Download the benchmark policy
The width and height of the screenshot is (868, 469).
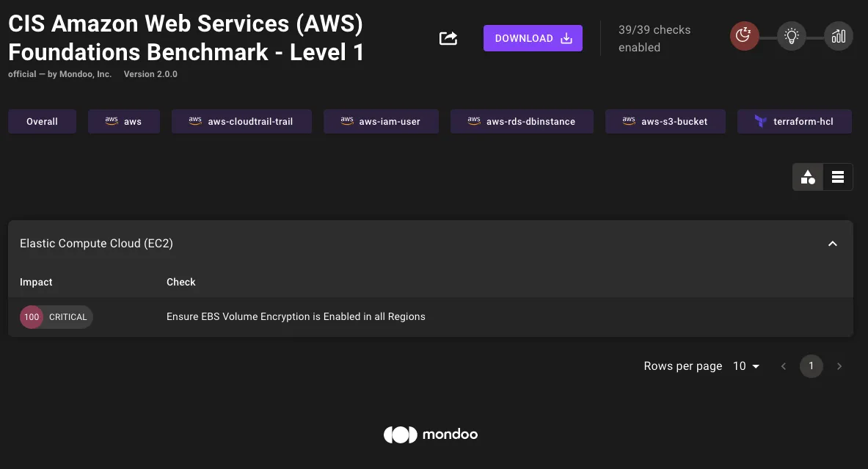click(533, 38)
